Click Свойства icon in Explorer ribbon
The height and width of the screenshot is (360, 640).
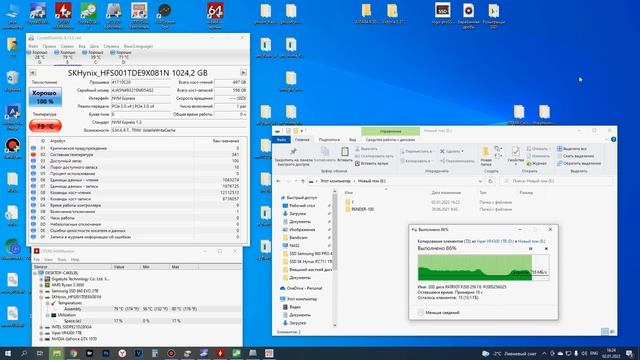click(x=516, y=152)
